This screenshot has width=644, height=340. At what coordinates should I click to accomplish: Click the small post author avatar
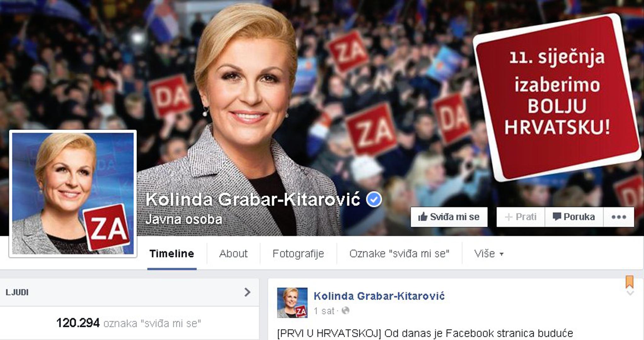[292, 303]
